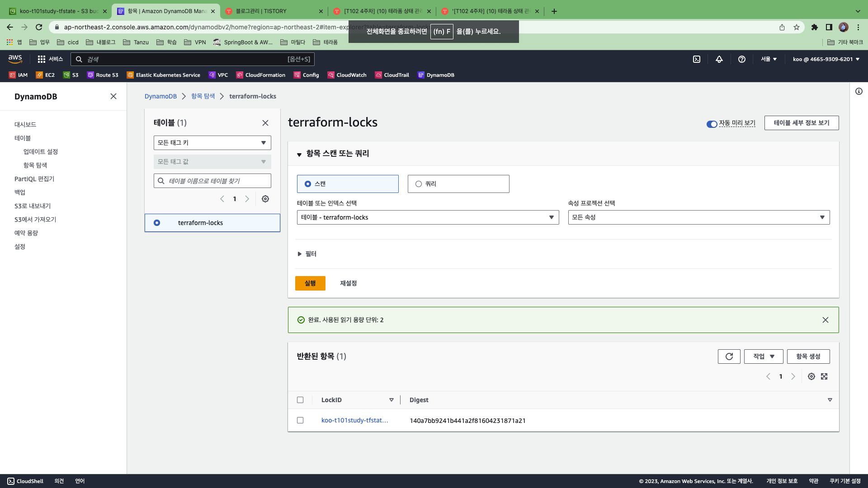Open the koo-t101study-tfstat... LockID link
This screenshot has height=488, width=868.
click(x=354, y=420)
